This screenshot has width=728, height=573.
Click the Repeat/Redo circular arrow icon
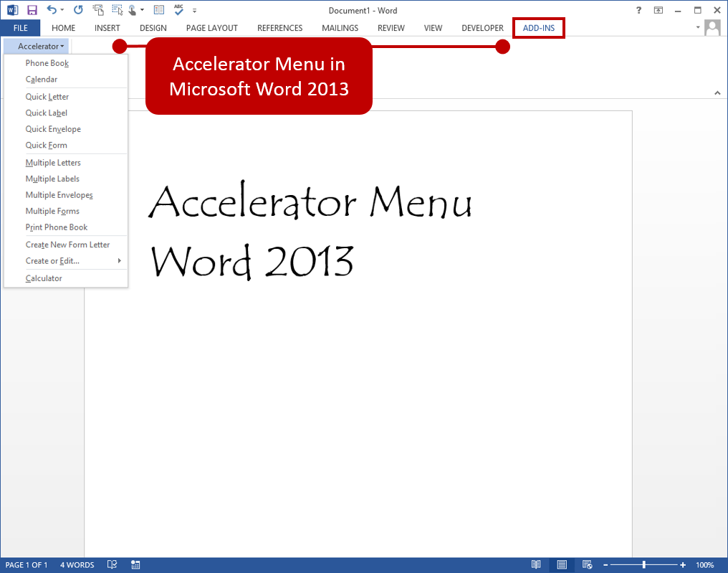(x=79, y=10)
